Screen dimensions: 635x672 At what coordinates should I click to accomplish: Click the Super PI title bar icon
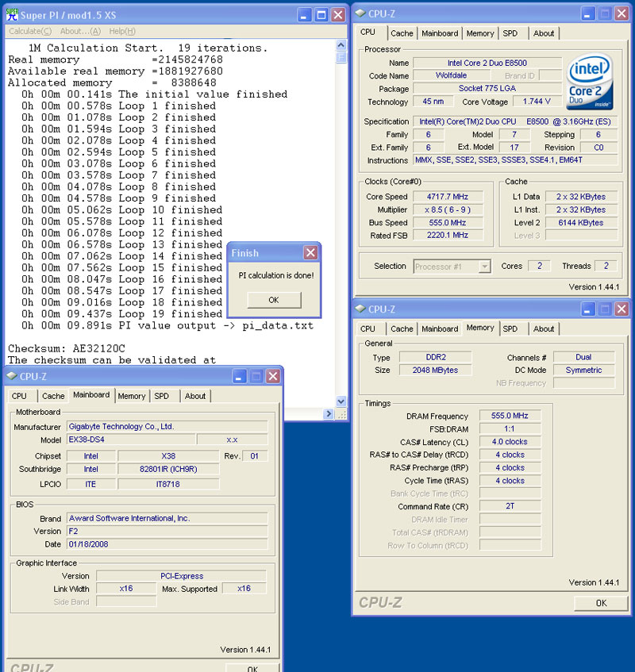(12, 15)
